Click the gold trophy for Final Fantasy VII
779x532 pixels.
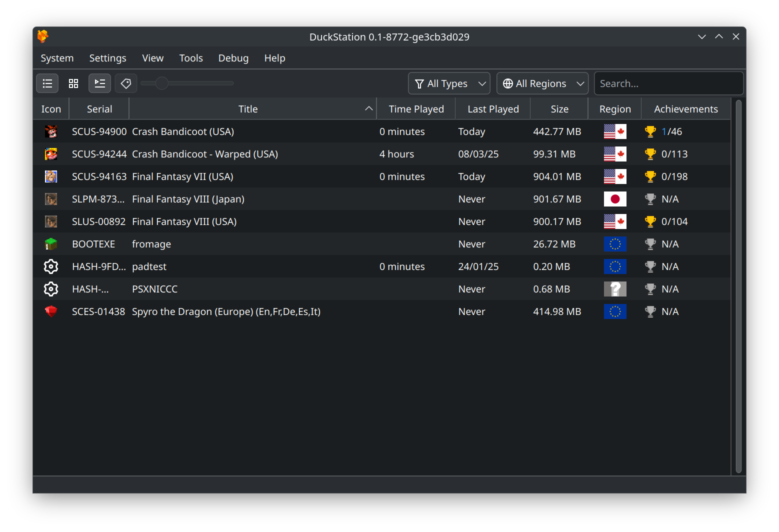(x=650, y=176)
